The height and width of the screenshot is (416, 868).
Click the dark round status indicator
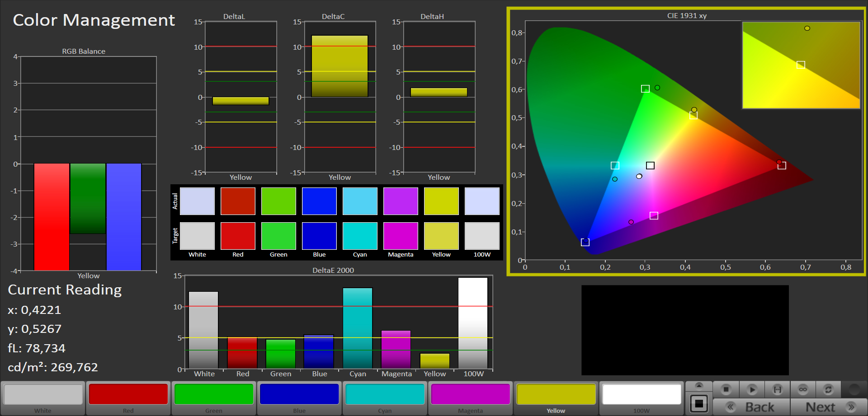coord(854,389)
